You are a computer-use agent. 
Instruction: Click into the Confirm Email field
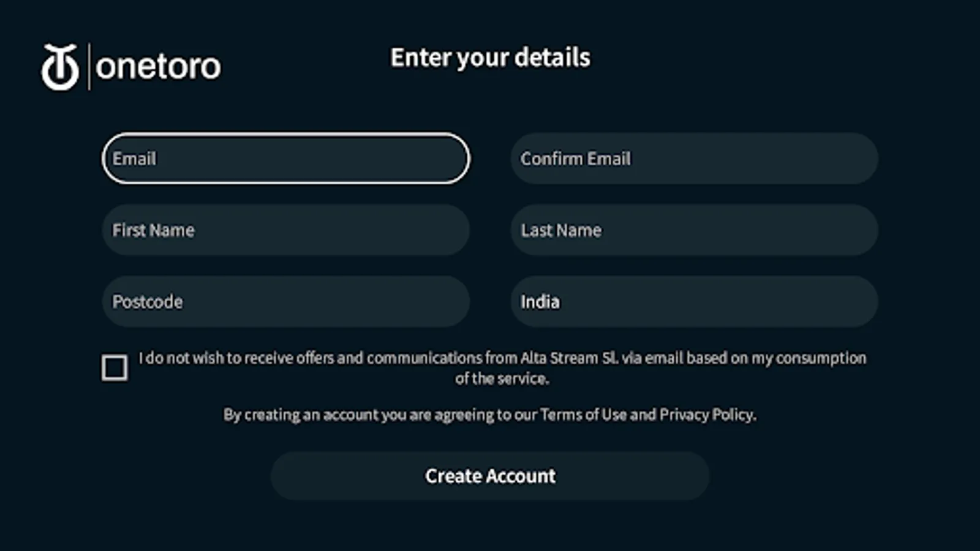tap(694, 159)
